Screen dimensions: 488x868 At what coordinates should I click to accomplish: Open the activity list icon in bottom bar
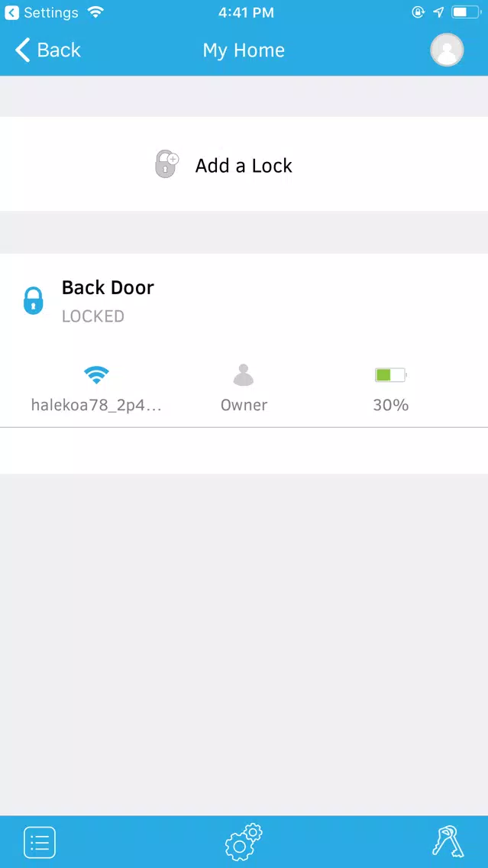tap(40, 843)
